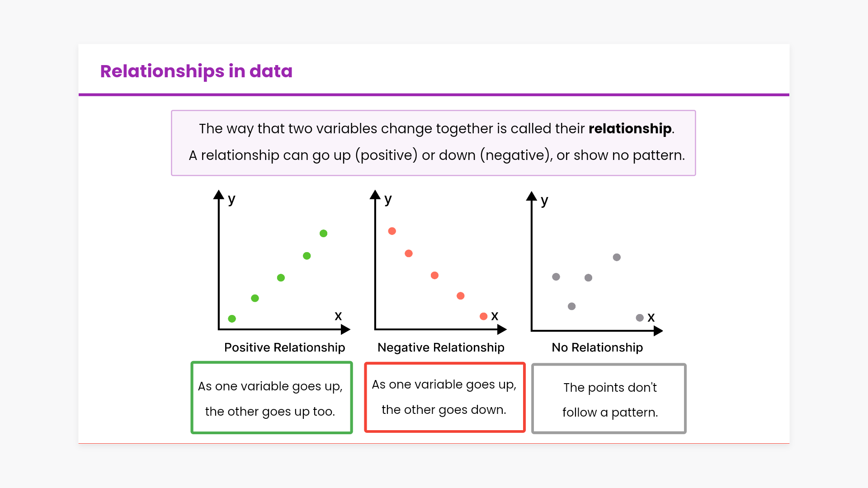Click the y label on the No Relationship graph
The width and height of the screenshot is (868, 488).
[544, 201]
